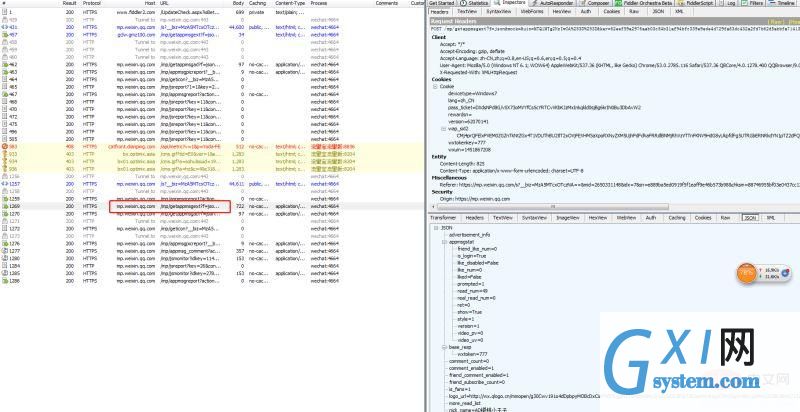Select the warning icon of session 933

coord(5,154)
